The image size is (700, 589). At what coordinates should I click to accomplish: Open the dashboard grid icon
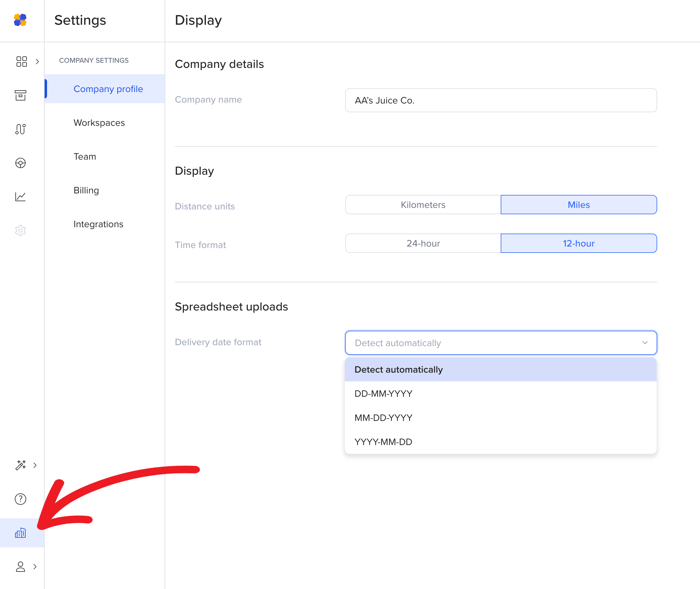click(21, 62)
